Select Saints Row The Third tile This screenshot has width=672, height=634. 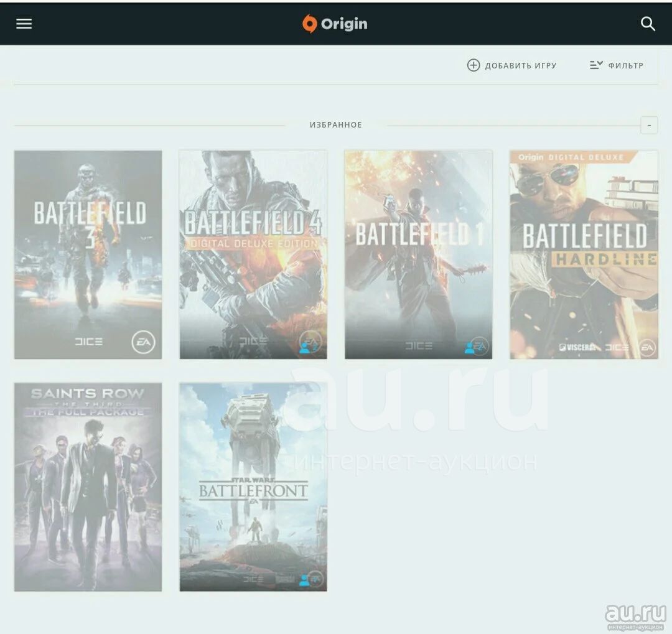(x=88, y=487)
